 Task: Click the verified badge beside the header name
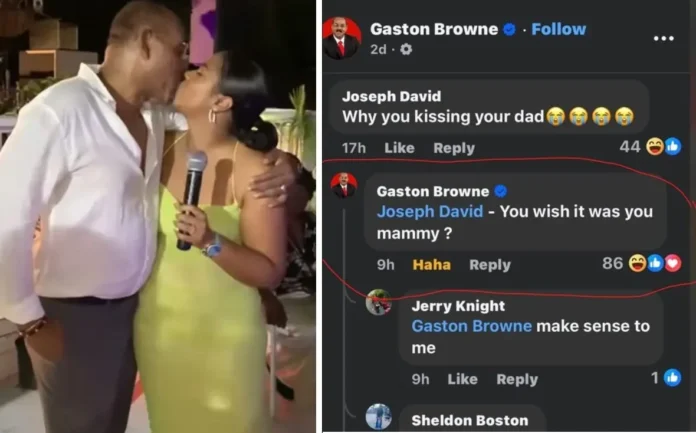coord(509,29)
